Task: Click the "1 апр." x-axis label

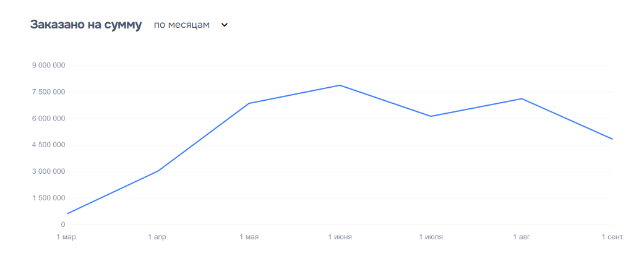Action: click(158, 237)
